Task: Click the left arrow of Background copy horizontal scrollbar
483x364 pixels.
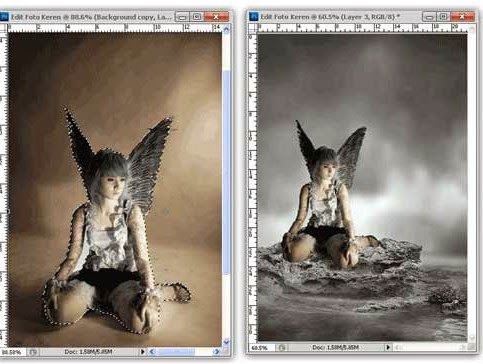Action: point(152,352)
